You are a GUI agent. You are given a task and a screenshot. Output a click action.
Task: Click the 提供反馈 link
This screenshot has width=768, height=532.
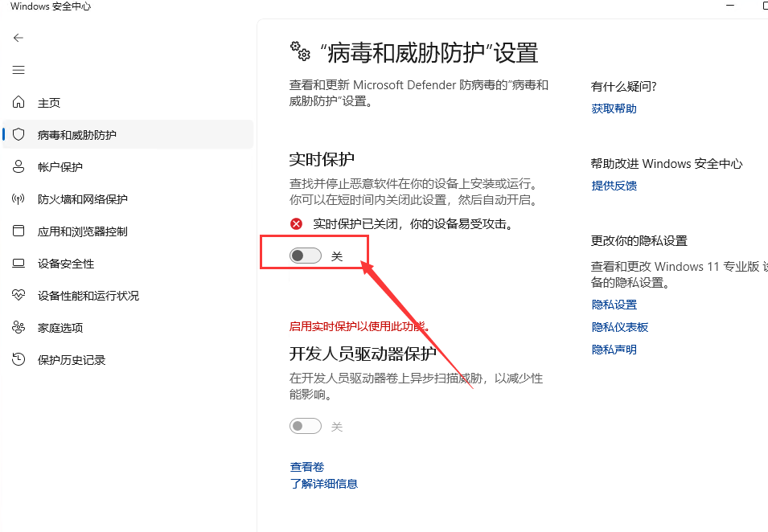click(x=614, y=186)
